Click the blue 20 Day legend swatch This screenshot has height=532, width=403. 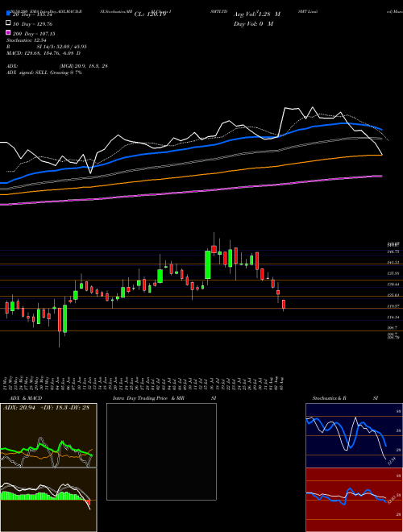pos(8,15)
